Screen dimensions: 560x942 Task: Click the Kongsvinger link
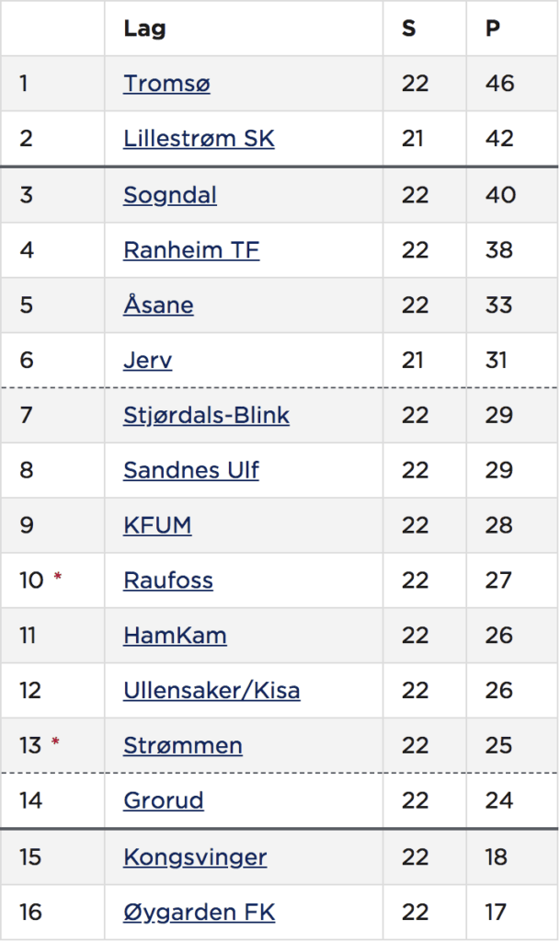(x=195, y=857)
